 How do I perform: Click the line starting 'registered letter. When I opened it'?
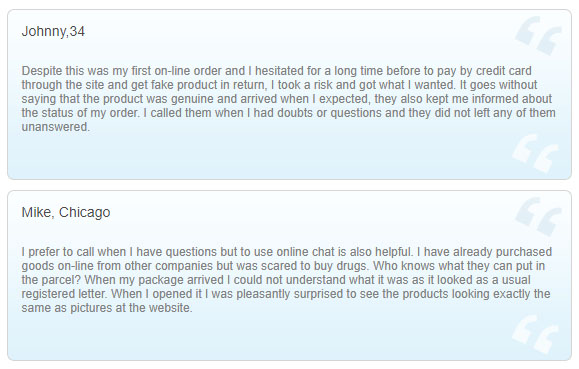(286, 294)
